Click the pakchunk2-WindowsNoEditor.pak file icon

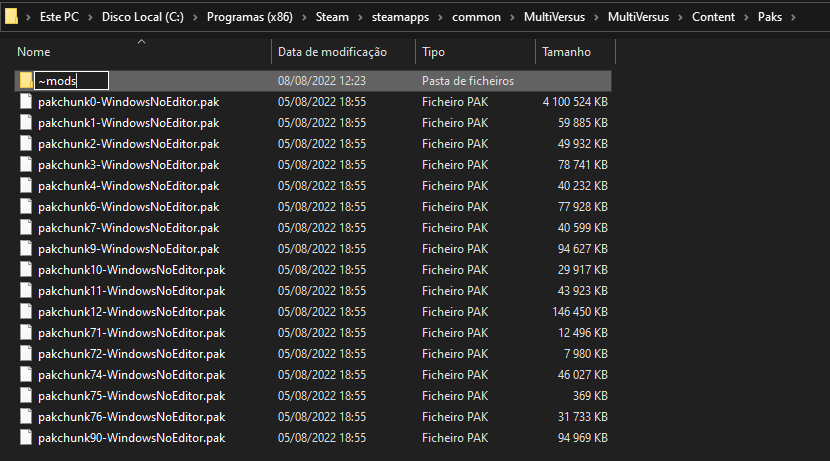pyautogui.click(x=26, y=143)
